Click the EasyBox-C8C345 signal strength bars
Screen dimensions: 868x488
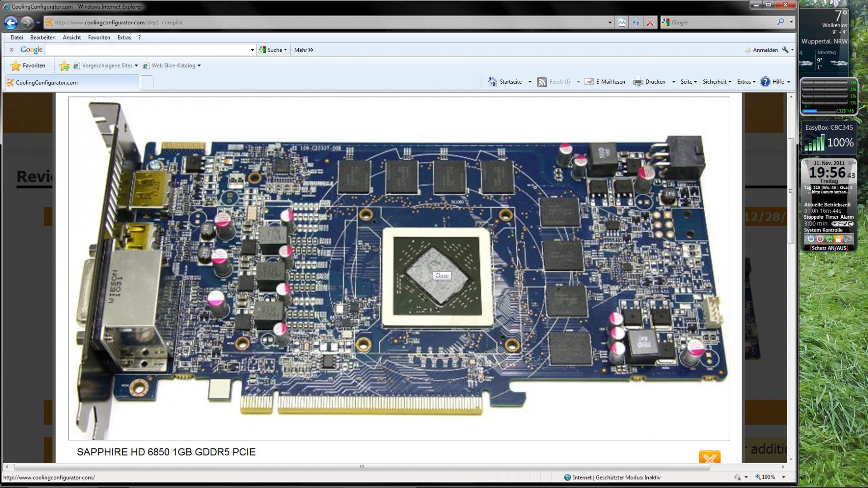814,143
